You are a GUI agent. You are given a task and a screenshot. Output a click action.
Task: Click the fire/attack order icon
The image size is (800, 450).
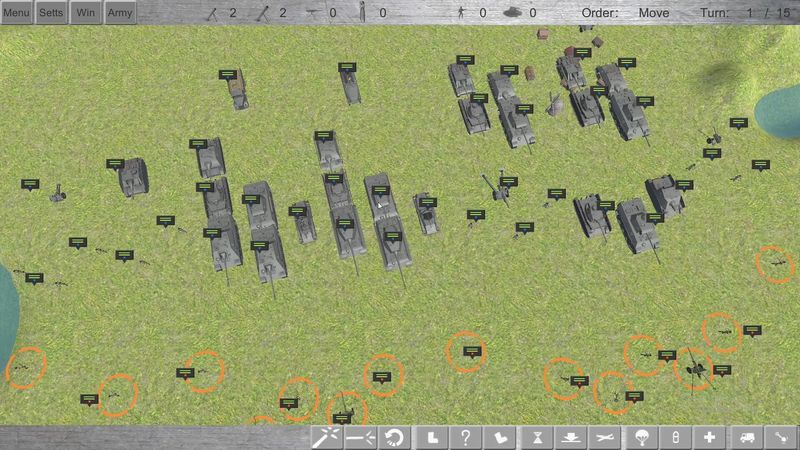click(x=325, y=437)
